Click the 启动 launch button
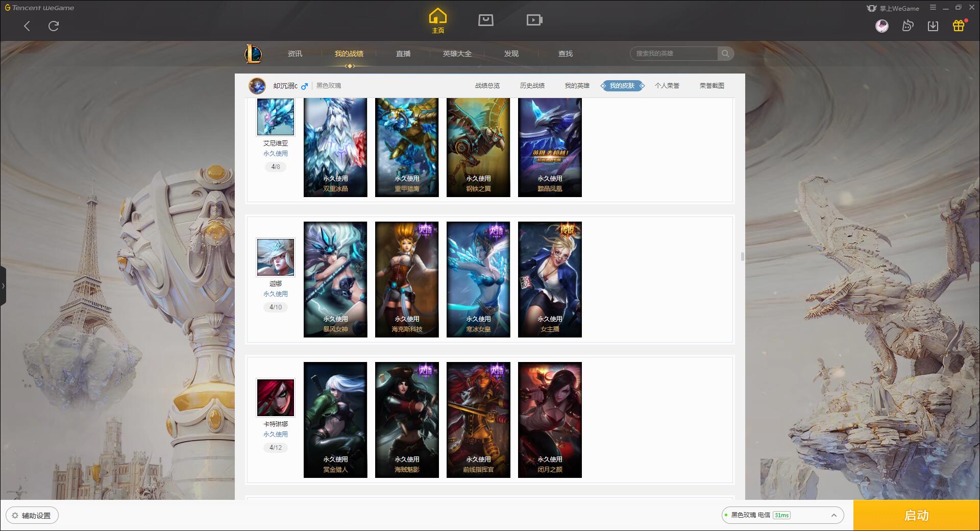The image size is (980, 531). [x=917, y=515]
